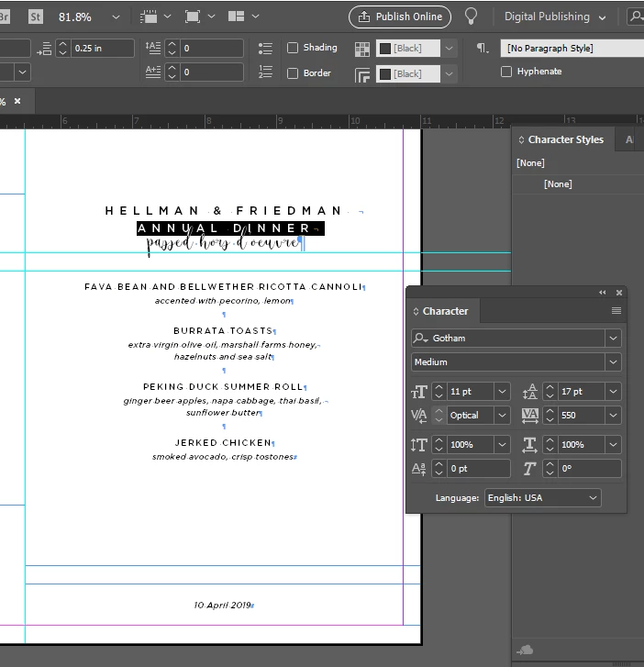Click the 0° skew input field

pyautogui.click(x=589, y=469)
